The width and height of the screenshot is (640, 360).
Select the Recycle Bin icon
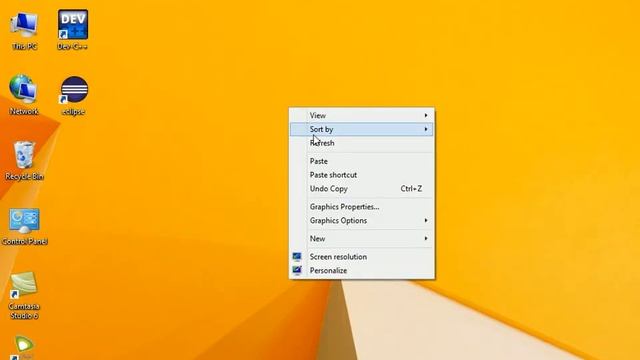click(x=24, y=160)
